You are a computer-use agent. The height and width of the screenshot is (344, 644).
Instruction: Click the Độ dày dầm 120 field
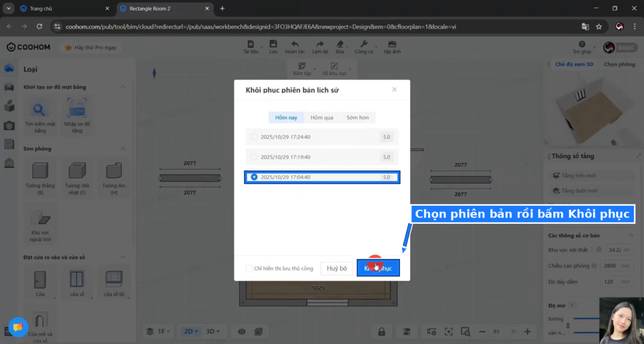coord(616,282)
